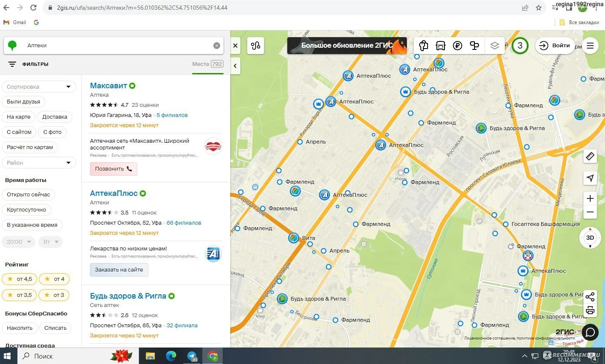605x364 pixels.
Task: Select rating filter от 4
Action: (55, 279)
